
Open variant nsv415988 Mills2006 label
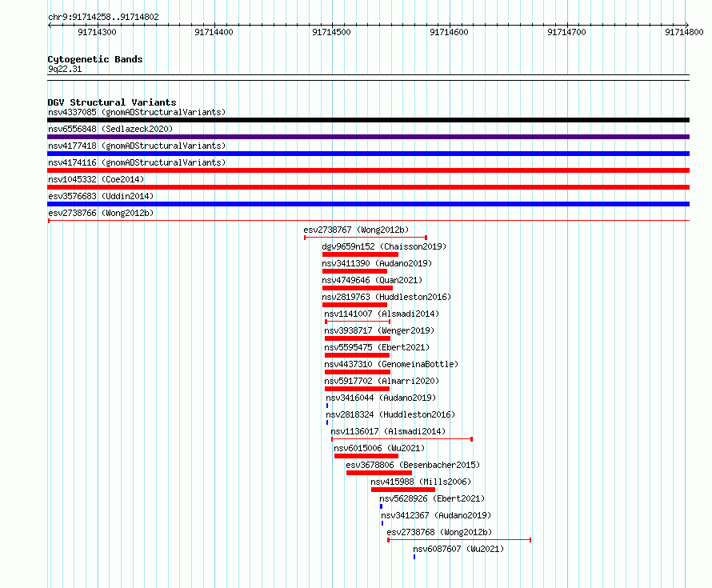tap(421, 482)
